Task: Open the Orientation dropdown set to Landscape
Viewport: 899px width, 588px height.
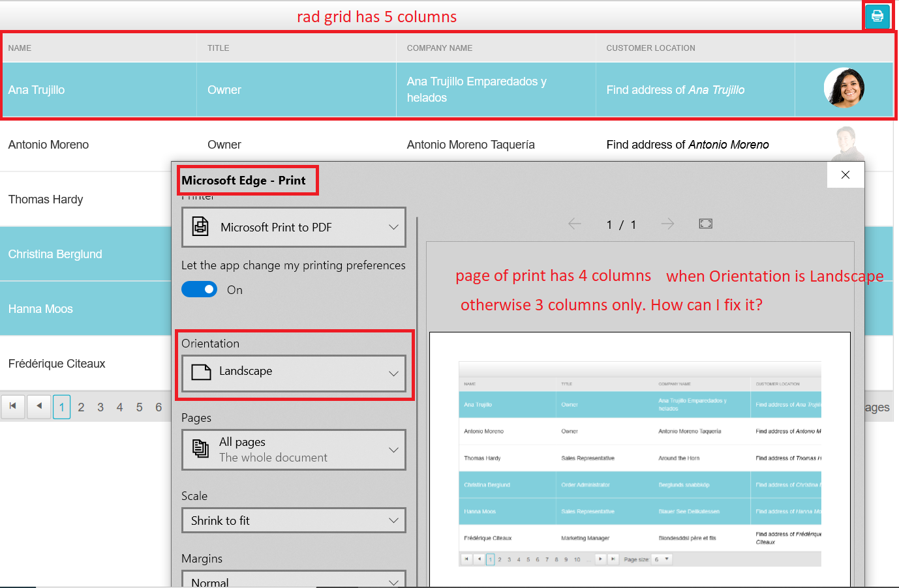Action: click(294, 373)
